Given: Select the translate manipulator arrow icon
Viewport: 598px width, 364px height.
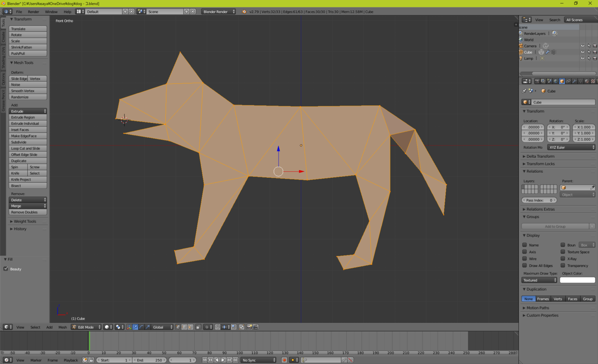Looking at the screenshot, I should point(135,327).
